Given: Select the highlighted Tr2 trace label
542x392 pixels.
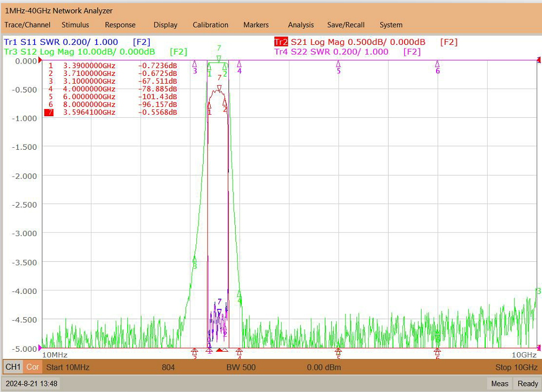Looking at the screenshot, I should pos(281,42).
